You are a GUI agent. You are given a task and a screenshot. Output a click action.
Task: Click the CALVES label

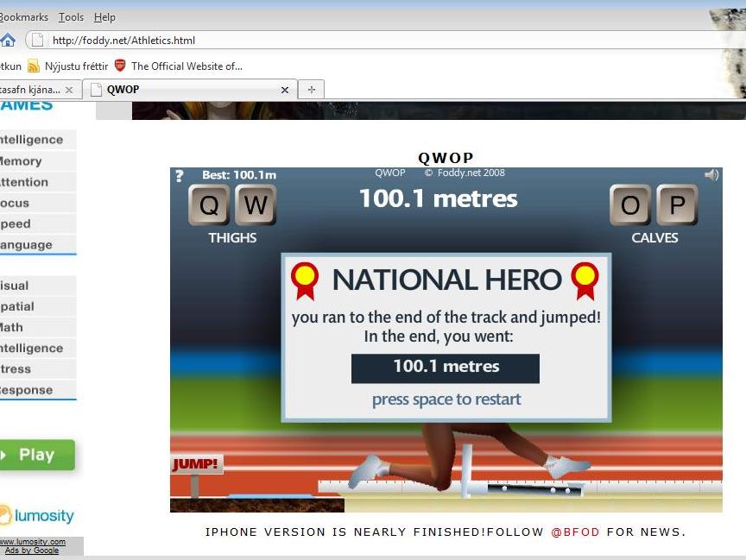(654, 237)
